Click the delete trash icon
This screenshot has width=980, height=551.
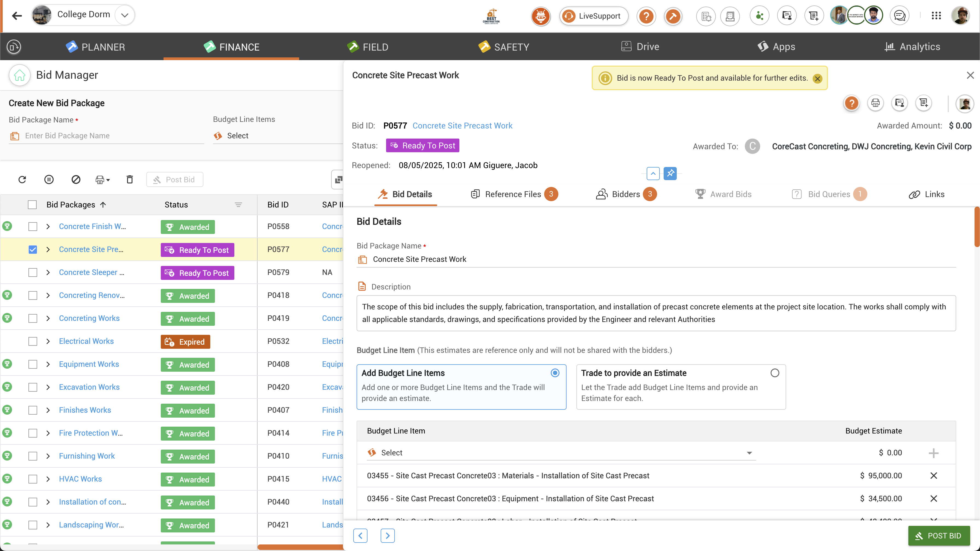coord(129,180)
